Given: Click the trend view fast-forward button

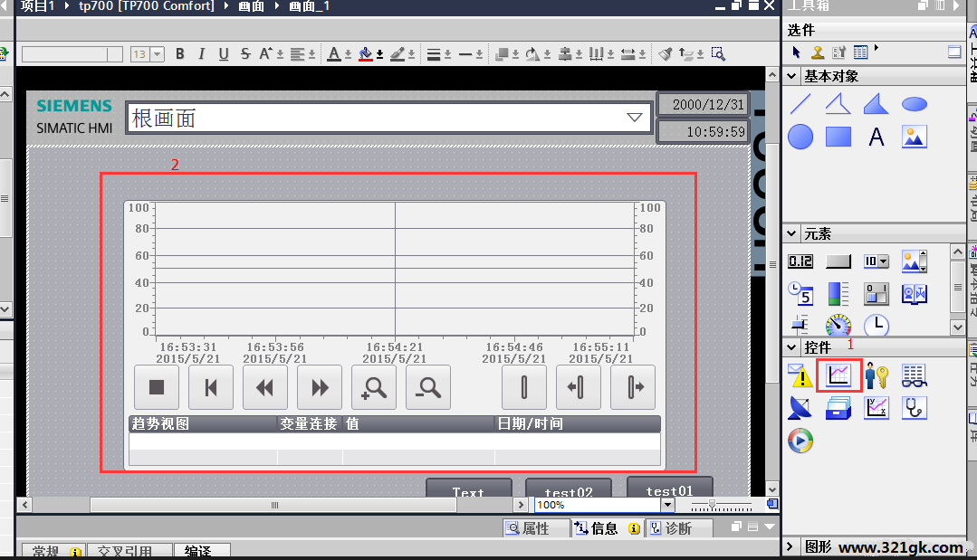Looking at the screenshot, I should (x=320, y=387).
